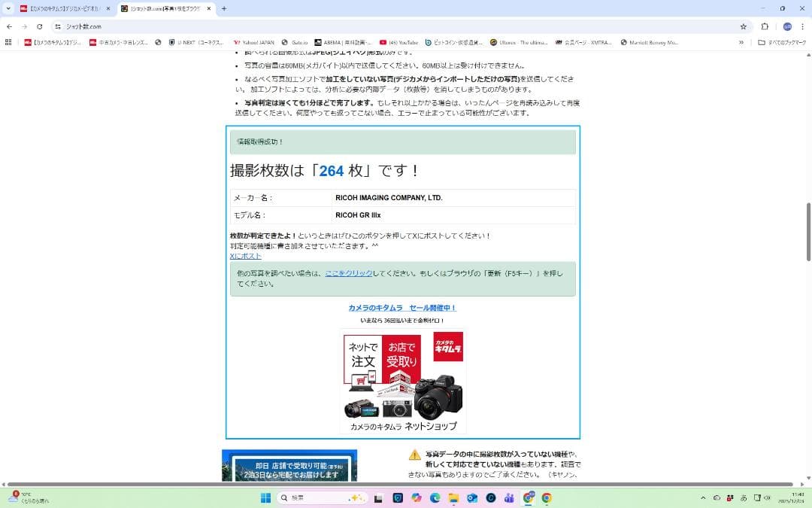
Task: Click the Xにポスト link
Action: click(x=244, y=256)
